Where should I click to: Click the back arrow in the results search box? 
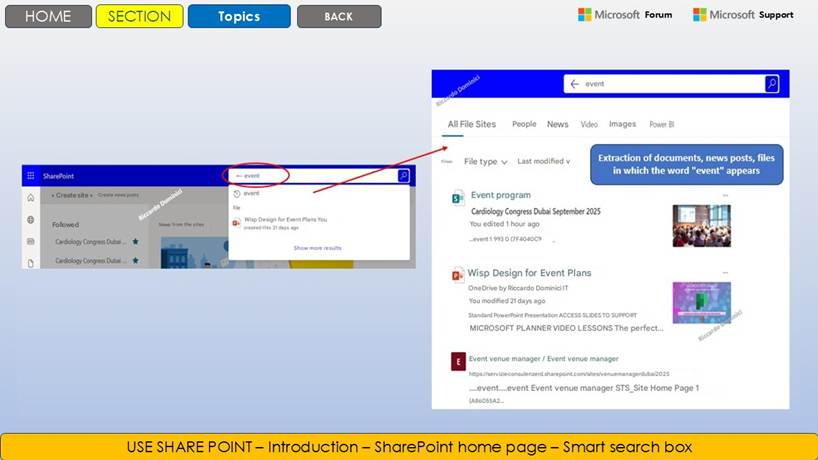tap(574, 83)
